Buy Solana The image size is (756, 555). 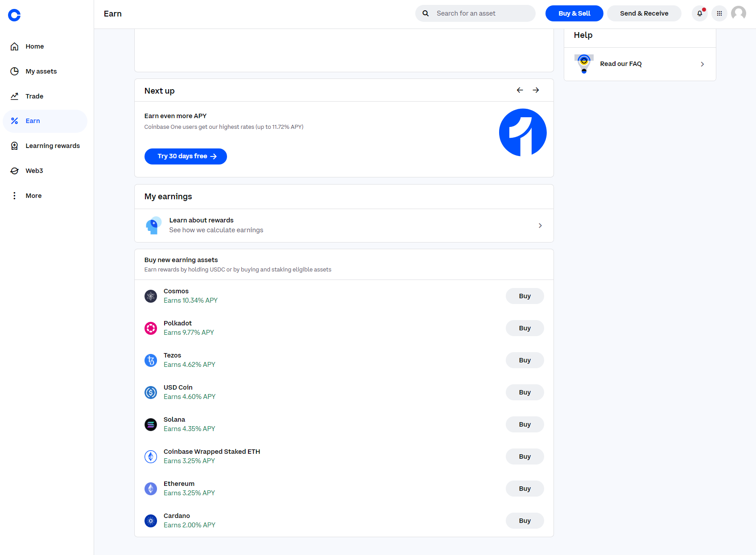pos(525,424)
